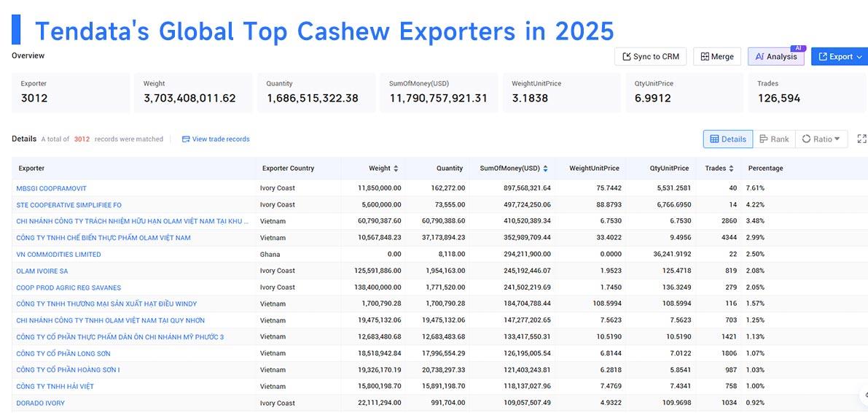
Task: Open the Export dropdown
Action: click(x=840, y=56)
